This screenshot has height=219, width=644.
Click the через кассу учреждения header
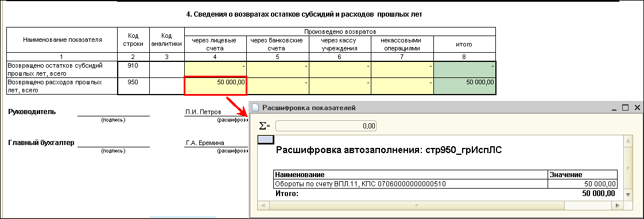click(340, 44)
